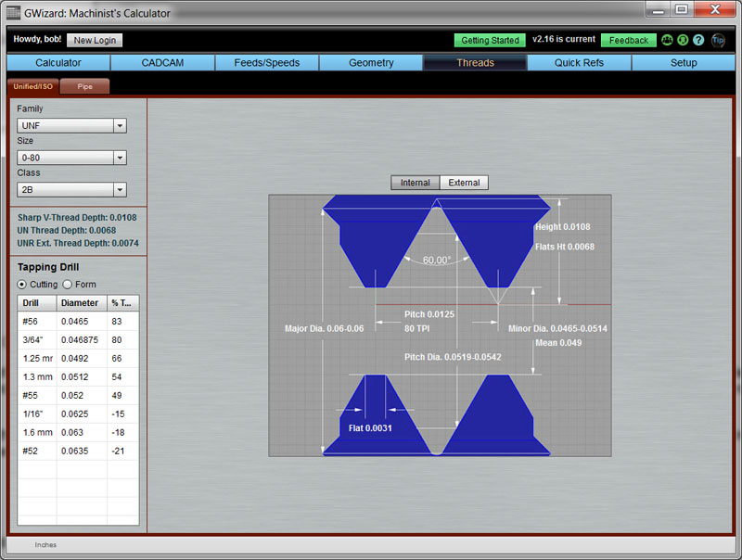This screenshot has width=742, height=560.
Task: Open the user community group icon
Action: pyautogui.click(x=667, y=40)
